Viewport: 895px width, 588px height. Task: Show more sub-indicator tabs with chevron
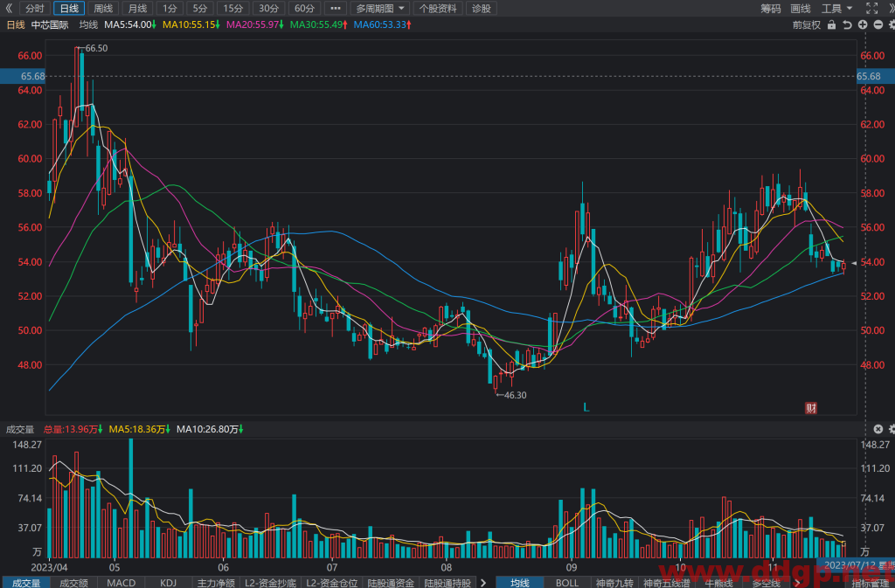pos(483,582)
